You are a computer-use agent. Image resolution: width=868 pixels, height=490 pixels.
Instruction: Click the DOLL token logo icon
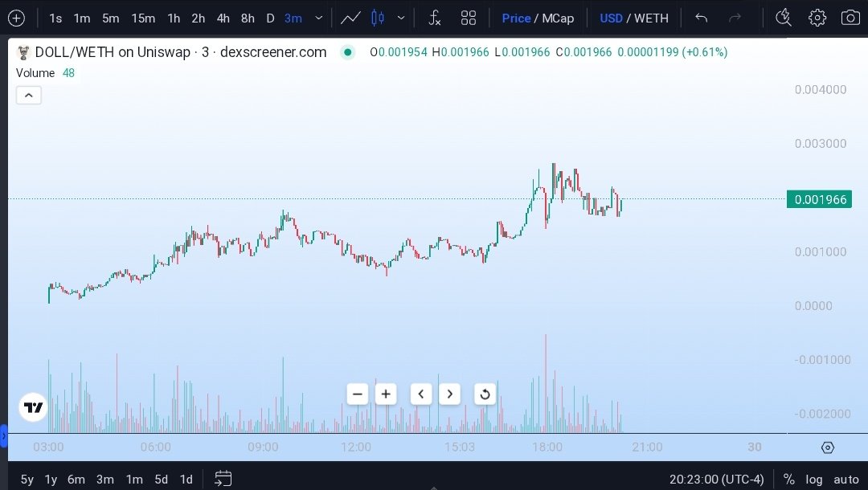23,52
